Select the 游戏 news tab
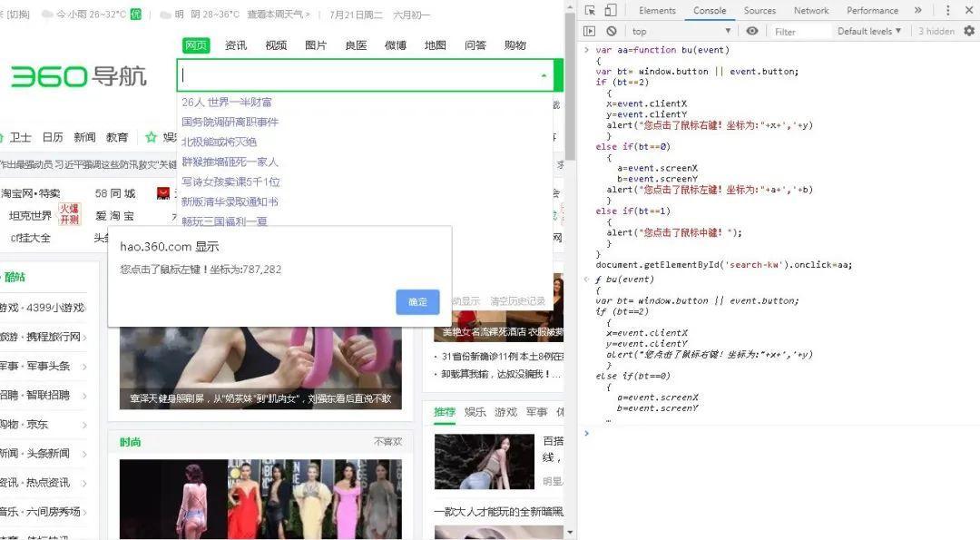Viewport: 980px width, 540px height. 505,412
